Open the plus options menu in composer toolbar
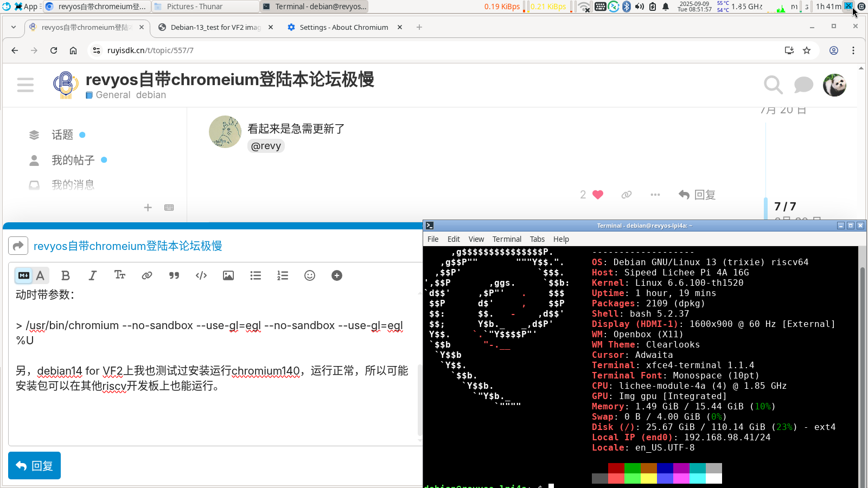Screen dimensions: 868x488 [x=337, y=275]
